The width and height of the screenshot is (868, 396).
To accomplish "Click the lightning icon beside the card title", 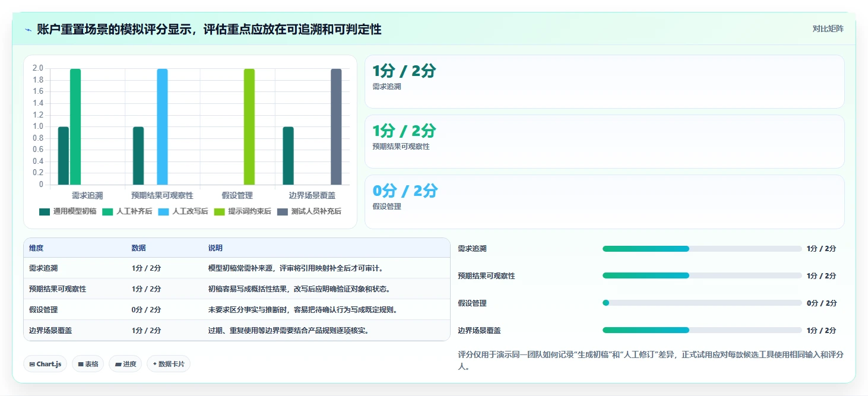I will (28, 30).
